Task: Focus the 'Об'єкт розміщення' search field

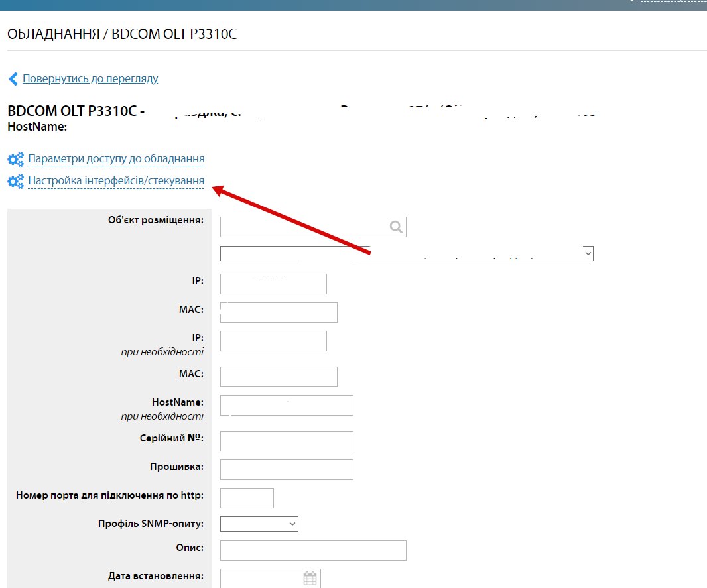Action: click(313, 227)
